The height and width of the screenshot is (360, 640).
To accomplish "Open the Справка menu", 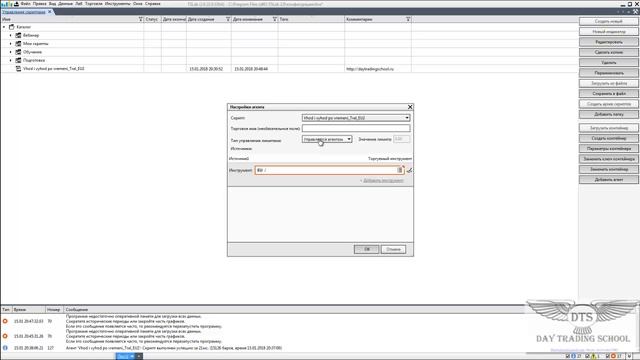I will tap(153, 4).
